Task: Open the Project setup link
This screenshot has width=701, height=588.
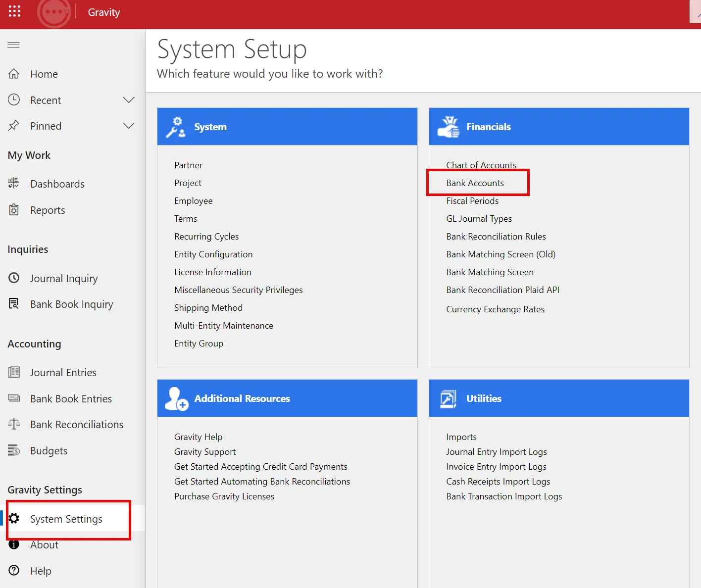Action: point(188,183)
